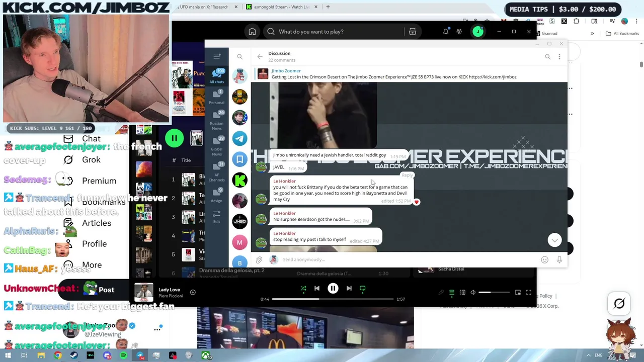Screen dimensions: 644x362
Task: Pause playlist with the green pause button
Action: coord(174,138)
